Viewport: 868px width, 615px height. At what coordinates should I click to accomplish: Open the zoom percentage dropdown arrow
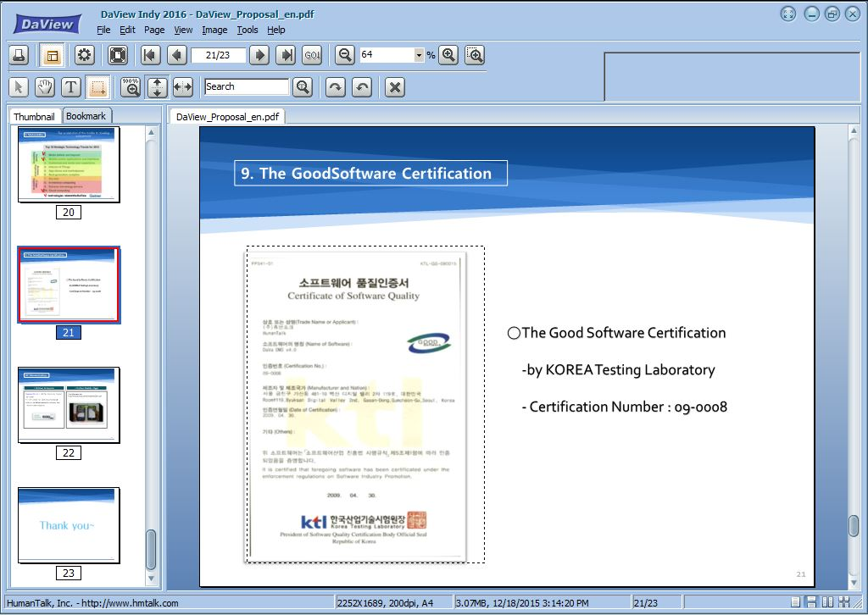(x=419, y=55)
